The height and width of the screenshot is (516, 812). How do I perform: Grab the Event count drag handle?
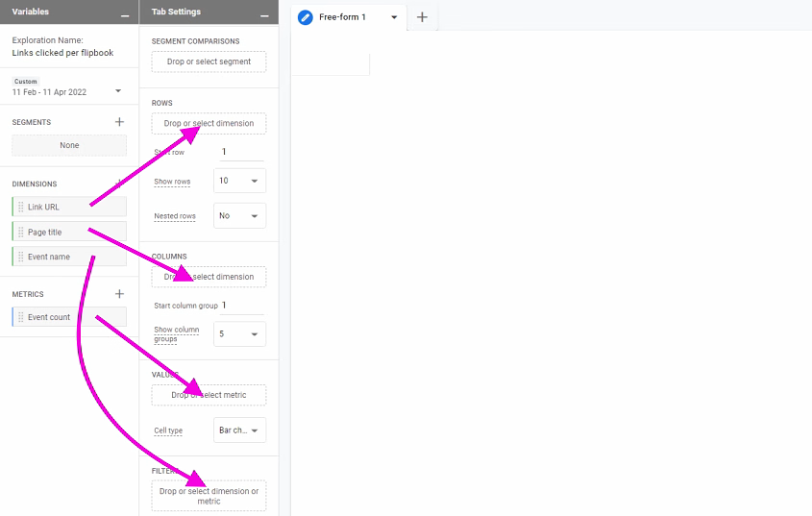[x=21, y=317]
